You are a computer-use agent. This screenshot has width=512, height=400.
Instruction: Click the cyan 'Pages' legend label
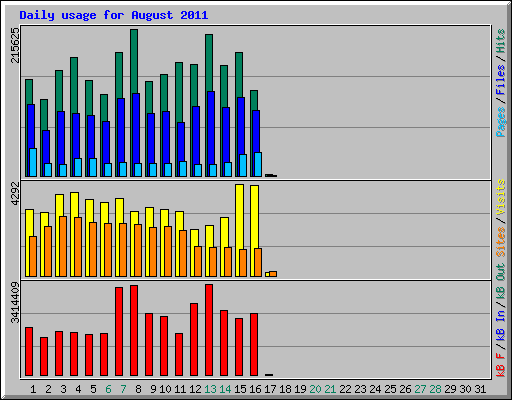500,122
